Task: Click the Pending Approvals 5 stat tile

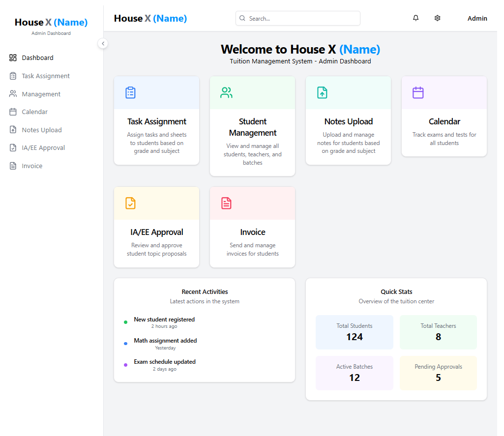Action: pos(438,373)
